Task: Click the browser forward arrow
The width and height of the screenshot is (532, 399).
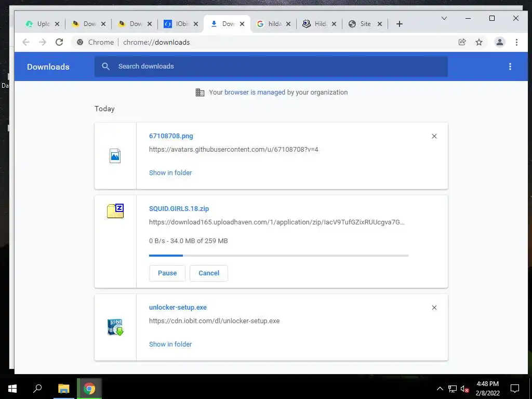Action: point(43,42)
